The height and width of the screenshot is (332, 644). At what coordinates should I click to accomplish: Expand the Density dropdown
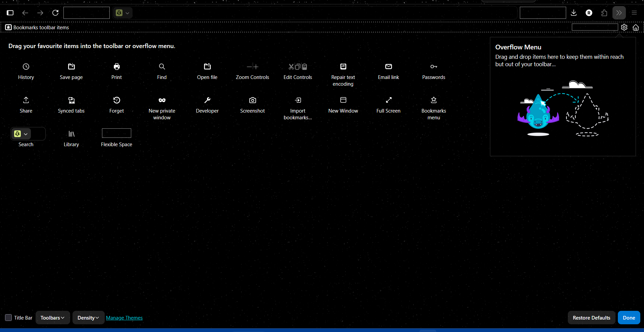click(88, 318)
